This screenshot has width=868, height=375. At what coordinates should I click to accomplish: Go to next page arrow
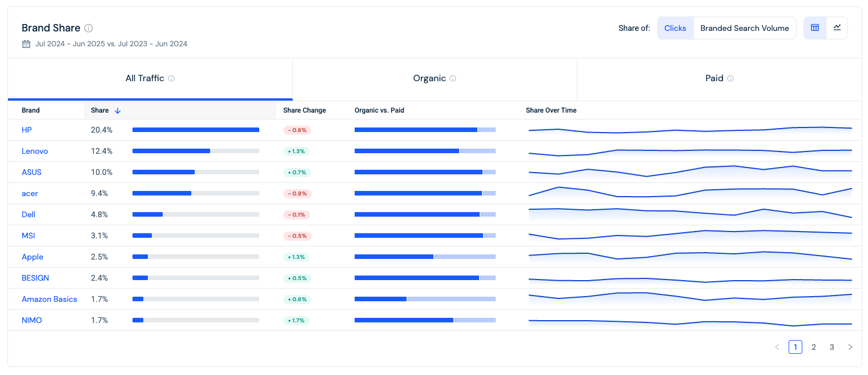850,347
